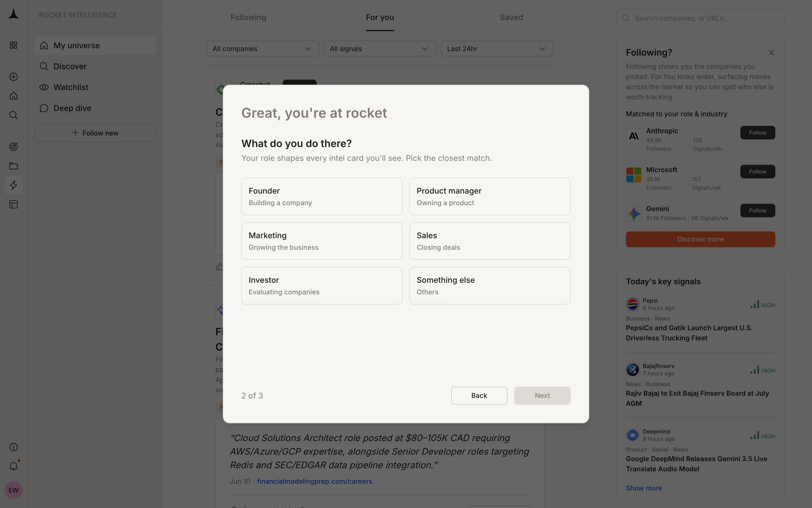
Task: Click the layout panel icon in left rail
Action: 14,204
